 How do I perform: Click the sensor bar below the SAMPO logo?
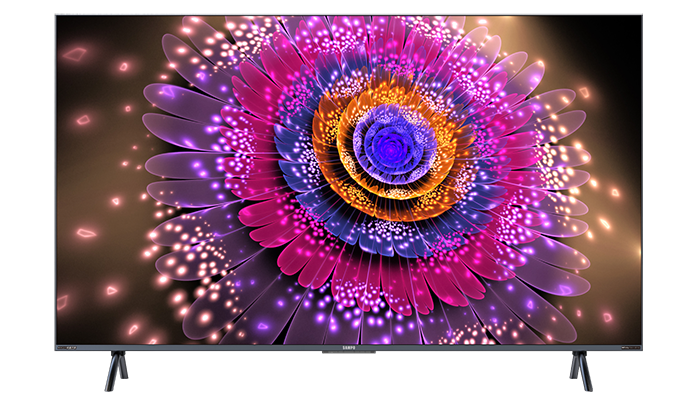coord(349,352)
